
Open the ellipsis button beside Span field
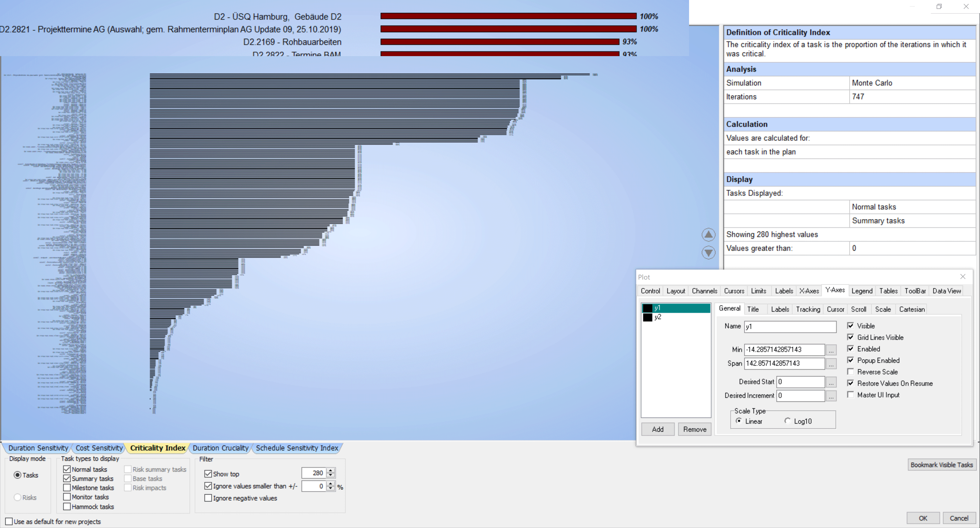(831, 363)
